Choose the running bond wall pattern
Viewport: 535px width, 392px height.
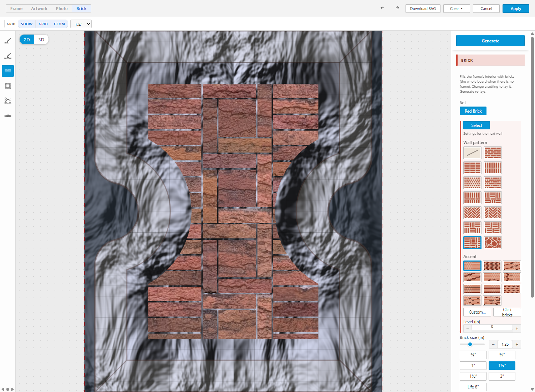tap(493, 153)
